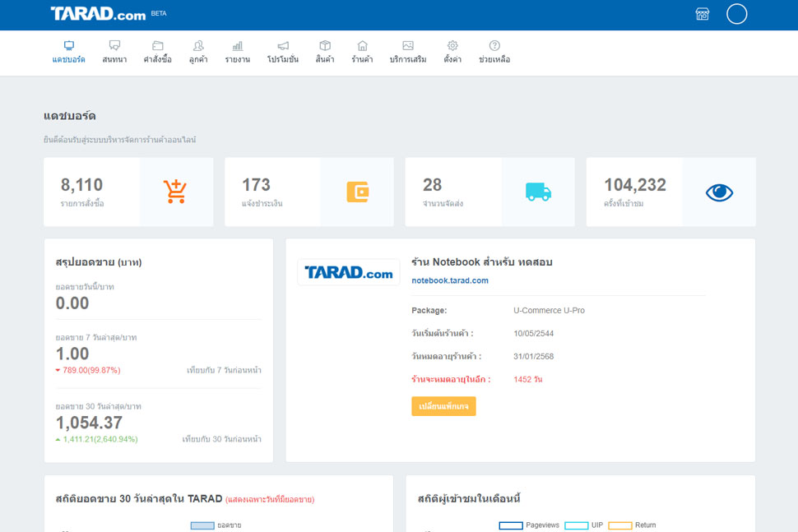This screenshot has height=532, width=798.
Task: Open the ตั้งค่า settings gear icon
Action: [x=452, y=46]
